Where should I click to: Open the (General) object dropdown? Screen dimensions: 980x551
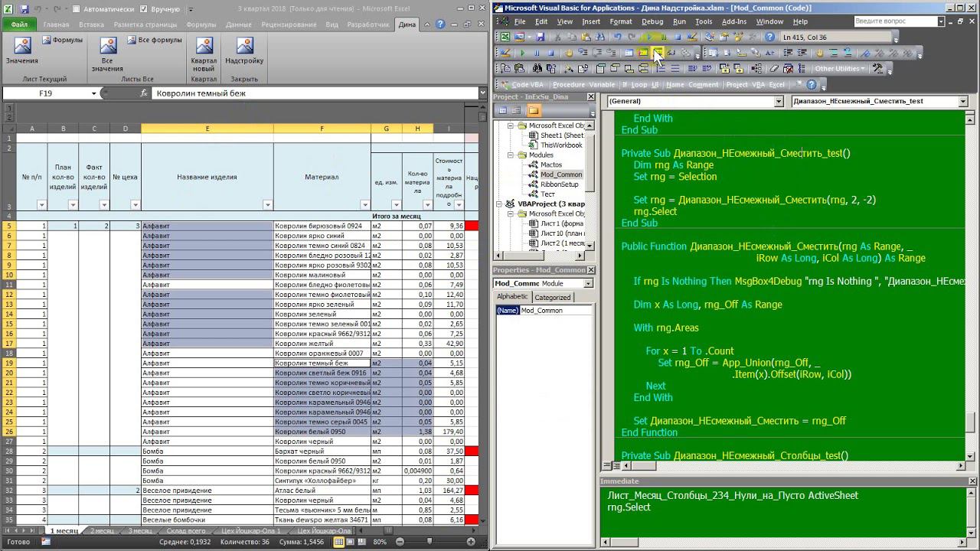coord(778,101)
